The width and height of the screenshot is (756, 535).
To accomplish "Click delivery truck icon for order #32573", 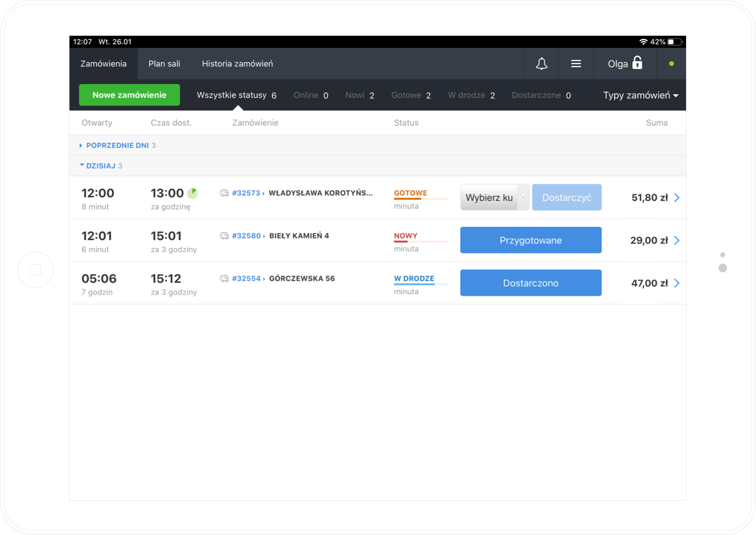I will pyautogui.click(x=224, y=193).
